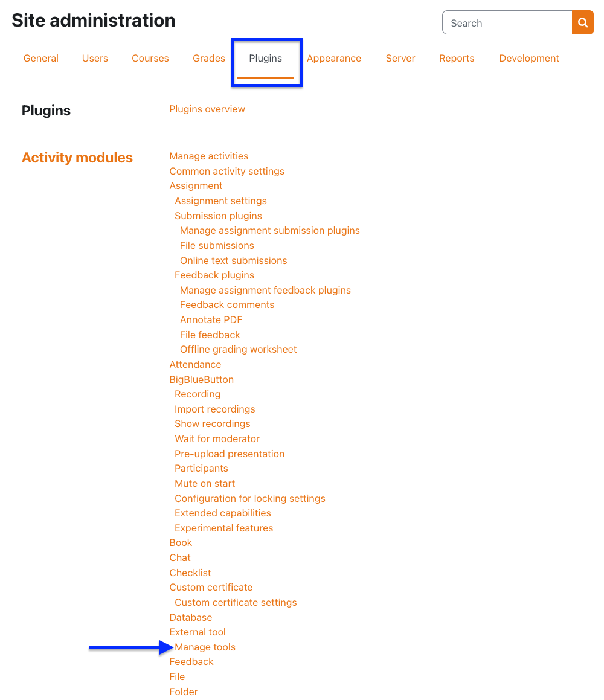Go to Common activity settings
This screenshot has width=604, height=700.
[x=227, y=172]
